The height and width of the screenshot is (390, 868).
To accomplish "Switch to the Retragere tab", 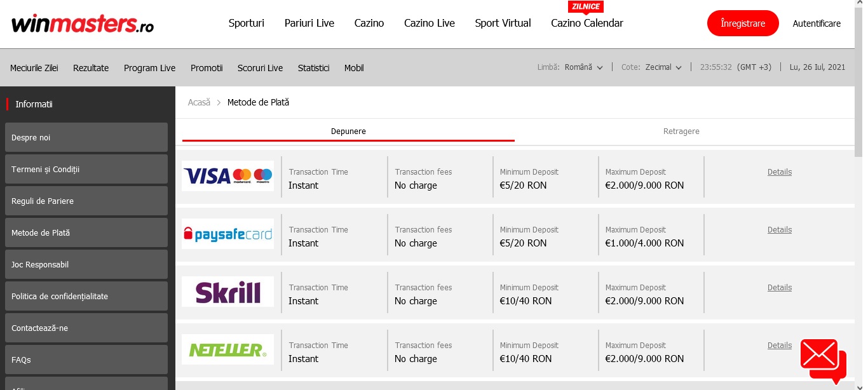I will 681,131.
